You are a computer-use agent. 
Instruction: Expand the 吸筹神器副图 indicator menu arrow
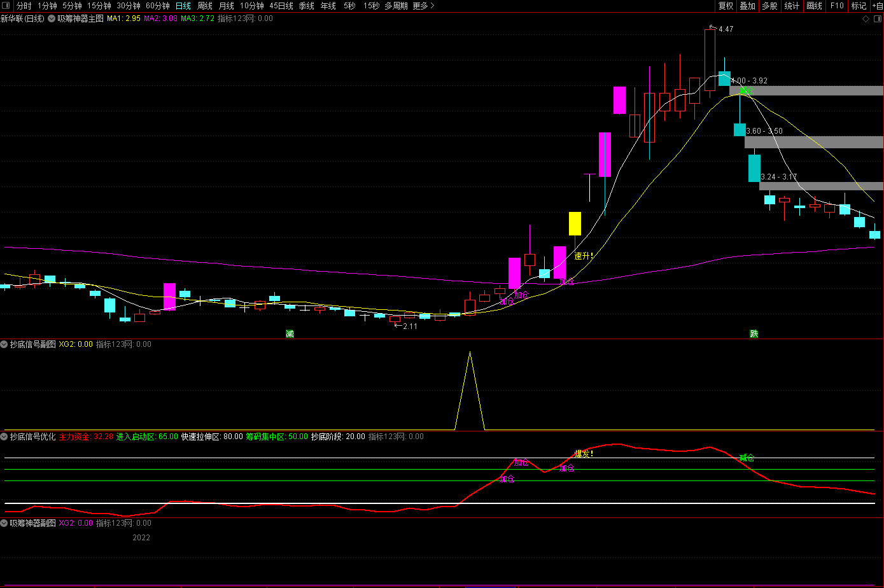click(x=4, y=523)
